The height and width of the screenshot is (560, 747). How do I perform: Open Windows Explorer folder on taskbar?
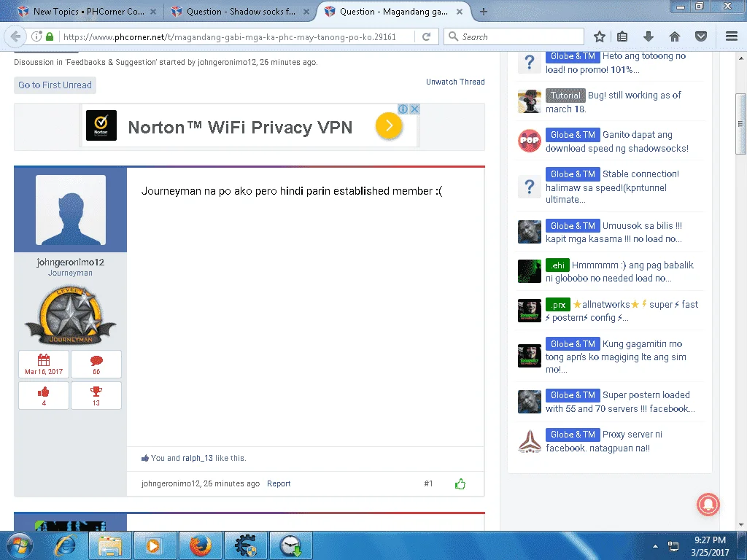tap(109, 545)
